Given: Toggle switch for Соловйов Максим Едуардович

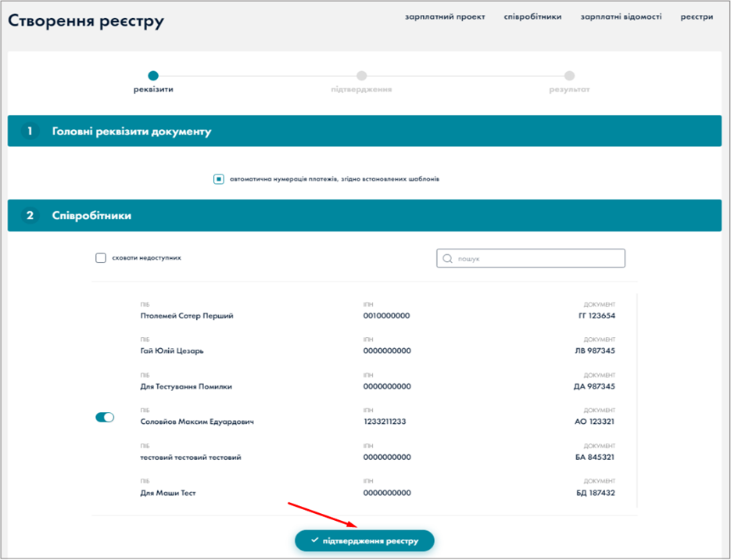Looking at the screenshot, I should (x=105, y=418).
